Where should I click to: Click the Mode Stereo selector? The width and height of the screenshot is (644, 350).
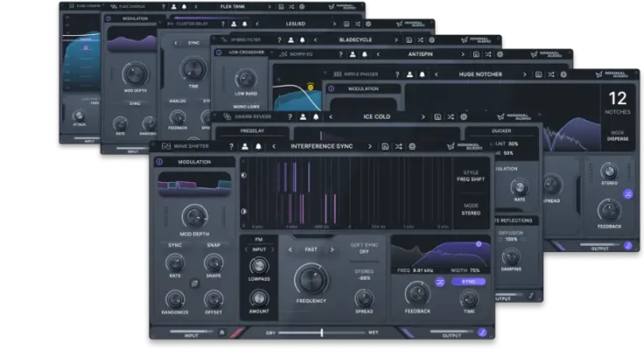point(471,208)
